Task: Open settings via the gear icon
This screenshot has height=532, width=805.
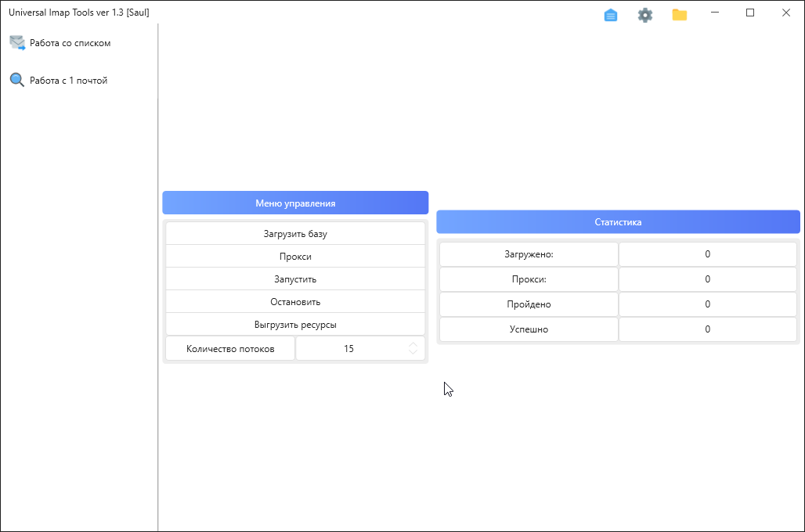Action: 645,15
